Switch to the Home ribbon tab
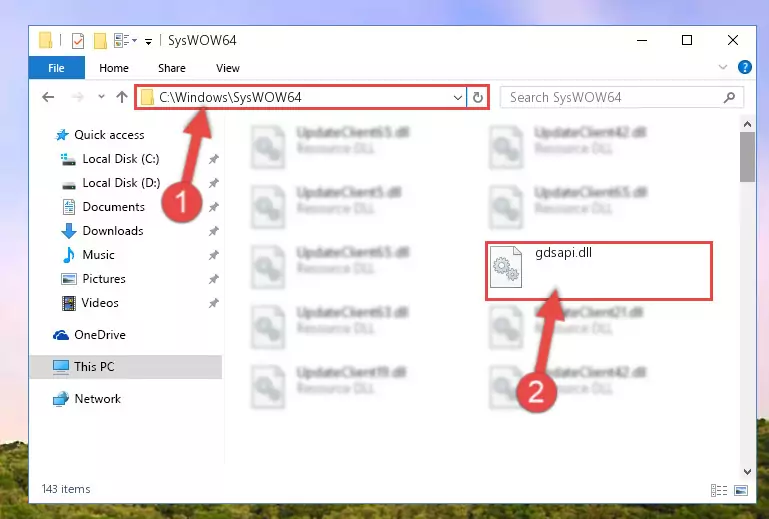This screenshot has height=519, width=769. (114, 68)
